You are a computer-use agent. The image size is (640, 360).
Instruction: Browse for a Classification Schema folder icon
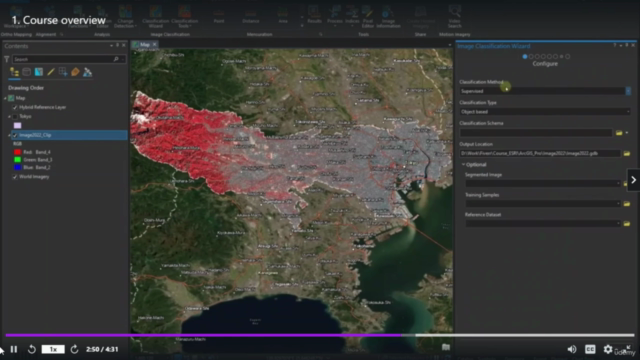tap(619, 133)
